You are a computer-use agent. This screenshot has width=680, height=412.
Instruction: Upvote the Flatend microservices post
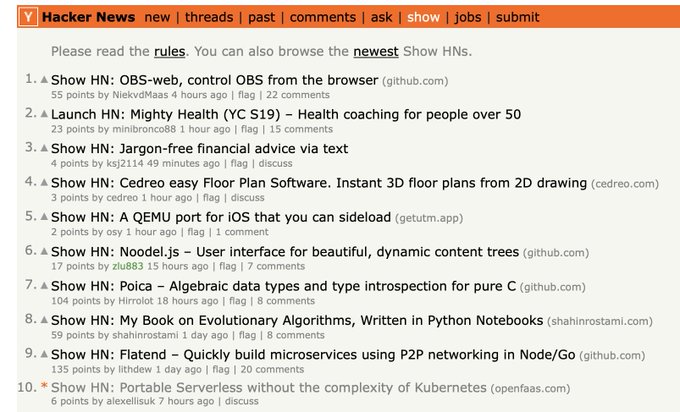(44, 354)
